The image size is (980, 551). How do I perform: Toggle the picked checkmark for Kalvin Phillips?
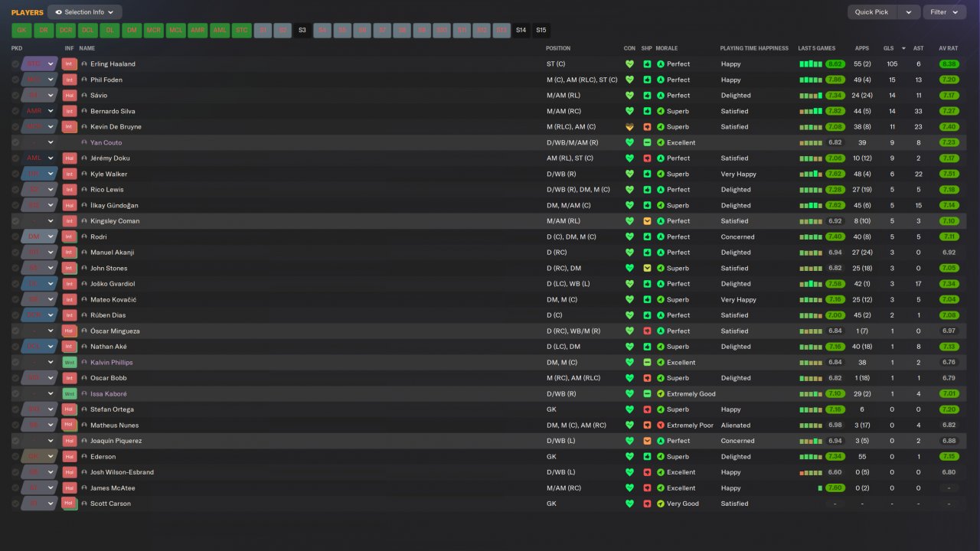15,363
